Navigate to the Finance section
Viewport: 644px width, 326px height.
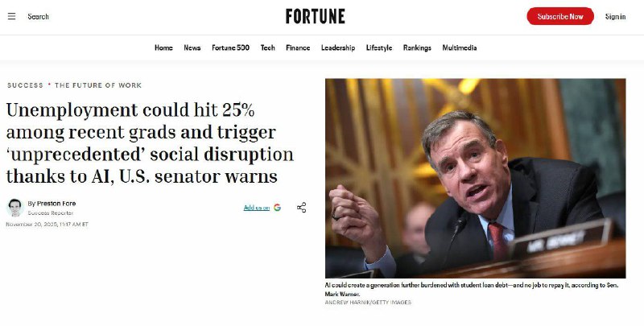(x=298, y=47)
